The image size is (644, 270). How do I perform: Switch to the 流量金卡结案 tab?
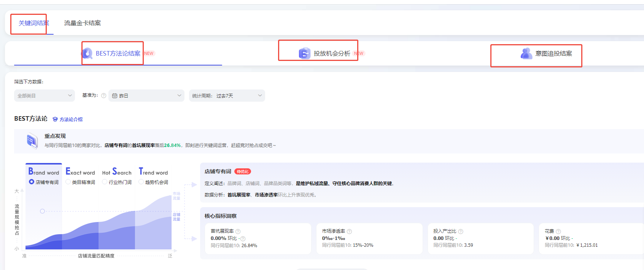(x=83, y=23)
